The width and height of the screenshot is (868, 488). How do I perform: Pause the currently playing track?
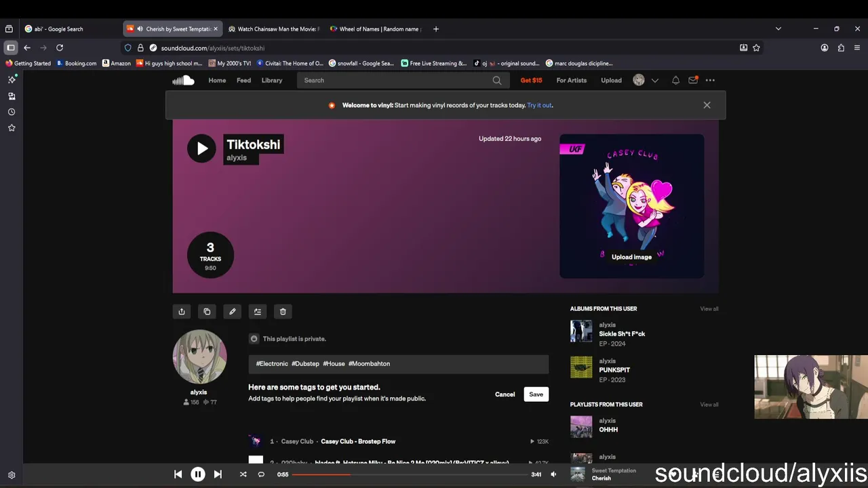(x=198, y=474)
